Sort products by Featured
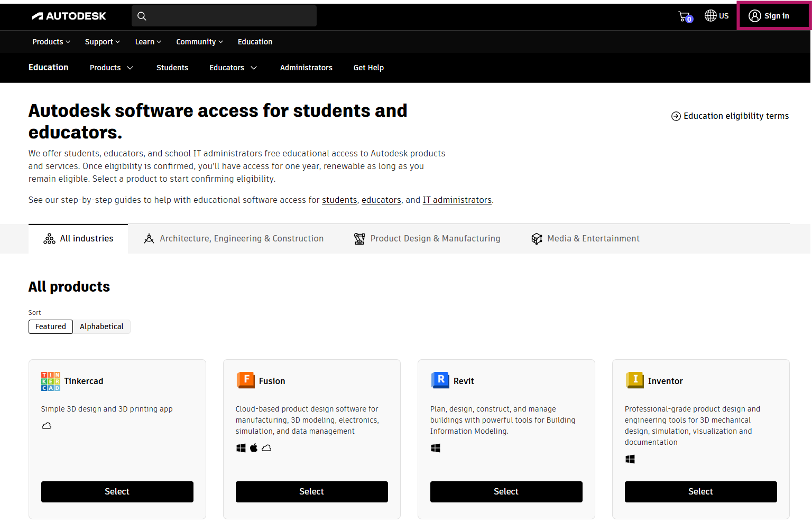This screenshot has width=812, height=532. (51, 326)
